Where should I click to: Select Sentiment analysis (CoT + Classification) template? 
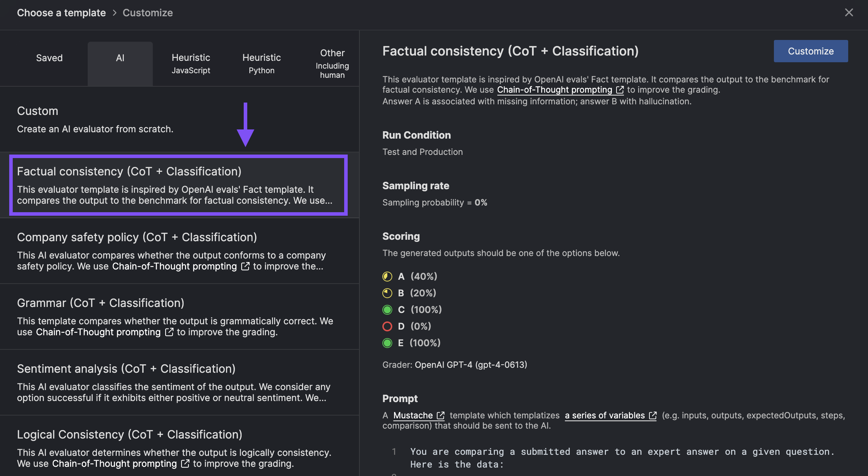coord(180,383)
